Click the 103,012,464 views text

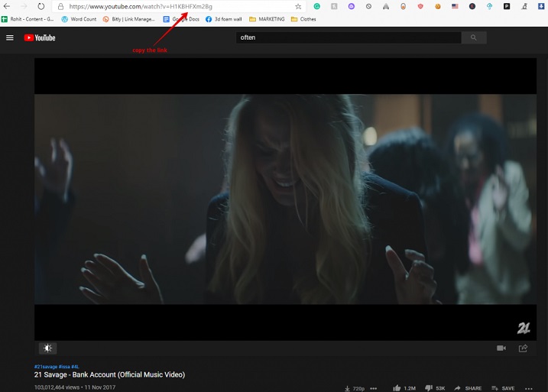pyautogui.click(x=57, y=387)
